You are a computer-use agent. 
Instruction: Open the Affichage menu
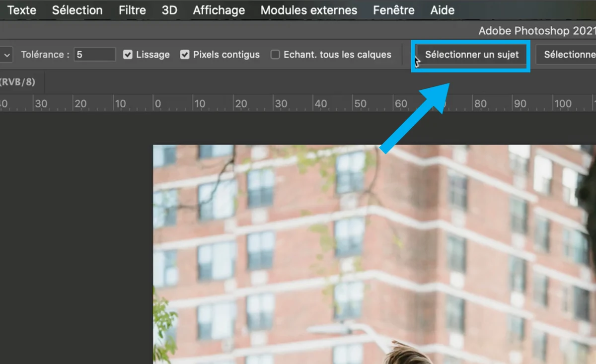pyautogui.click(x=219, y=10)
